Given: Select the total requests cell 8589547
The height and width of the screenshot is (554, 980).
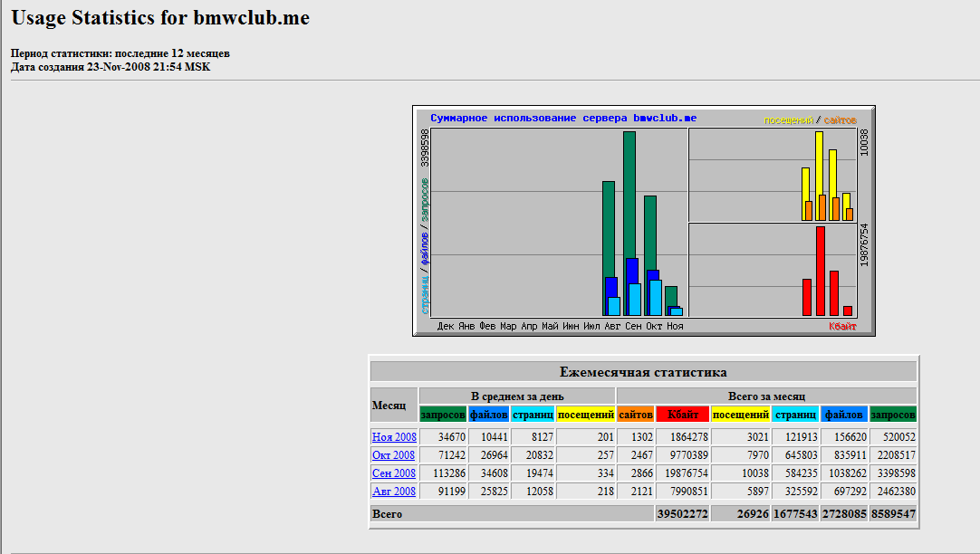Looking at the screenshot, I should point(893,514).
